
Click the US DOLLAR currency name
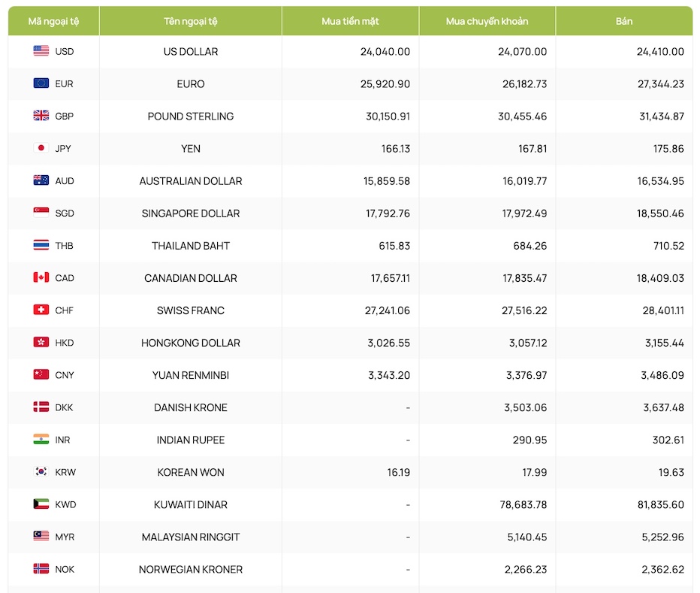[191, 52]
